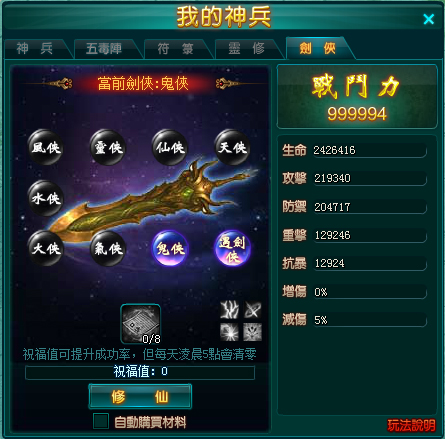Select the 靈俠 orb icon
Viewport: 445px width, 439px height.
(108, 147)
